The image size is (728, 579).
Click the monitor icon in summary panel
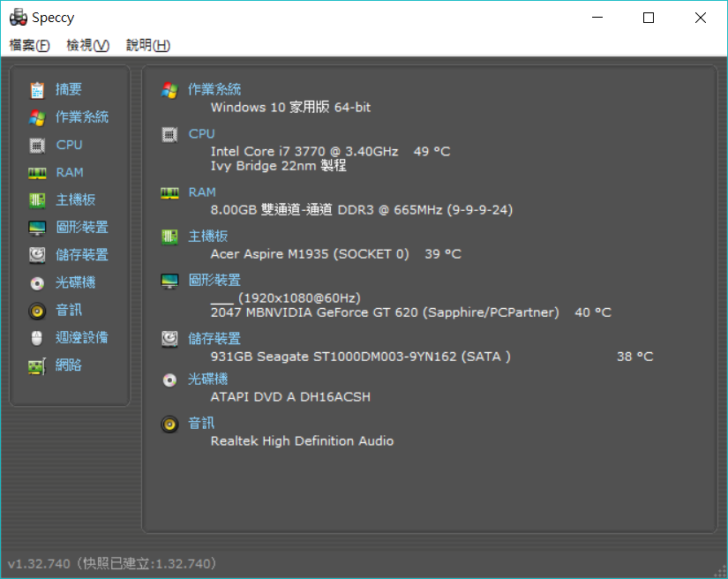pyautogui.click(x=169, y=281)
